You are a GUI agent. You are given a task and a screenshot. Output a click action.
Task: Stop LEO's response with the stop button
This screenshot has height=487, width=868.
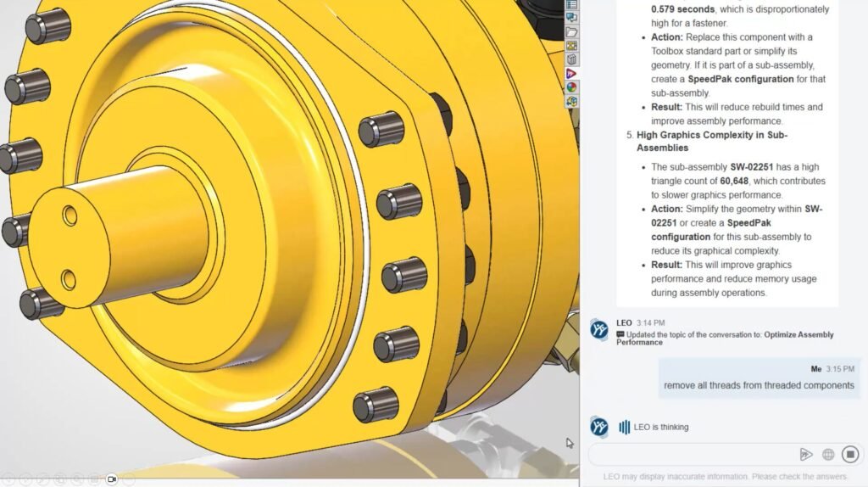850,454
